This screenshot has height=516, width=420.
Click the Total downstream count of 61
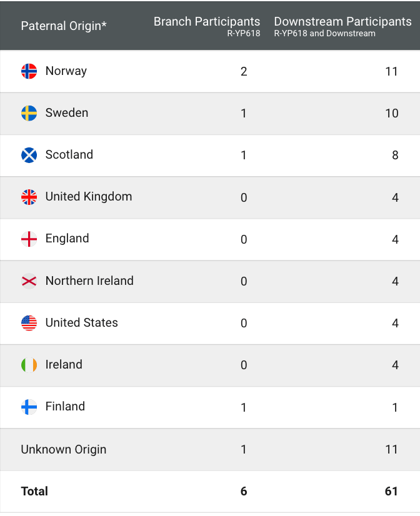(x=391, y=492)
